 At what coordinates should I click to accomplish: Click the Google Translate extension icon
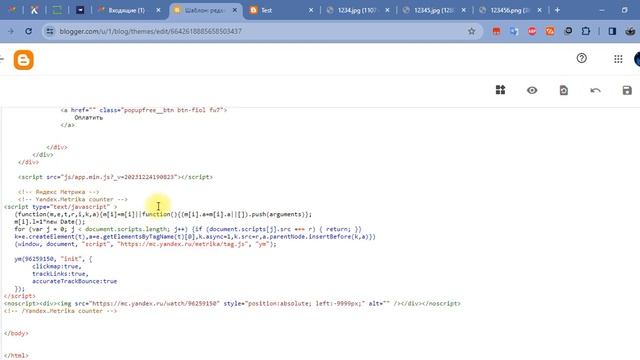tap(514, 31)
